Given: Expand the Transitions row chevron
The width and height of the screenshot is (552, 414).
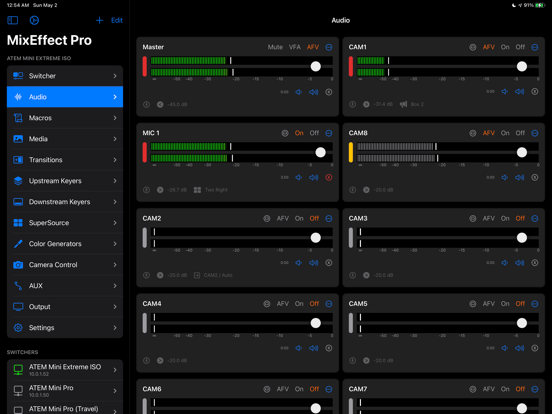Looking at the screenshot, I should pos(115,160).
